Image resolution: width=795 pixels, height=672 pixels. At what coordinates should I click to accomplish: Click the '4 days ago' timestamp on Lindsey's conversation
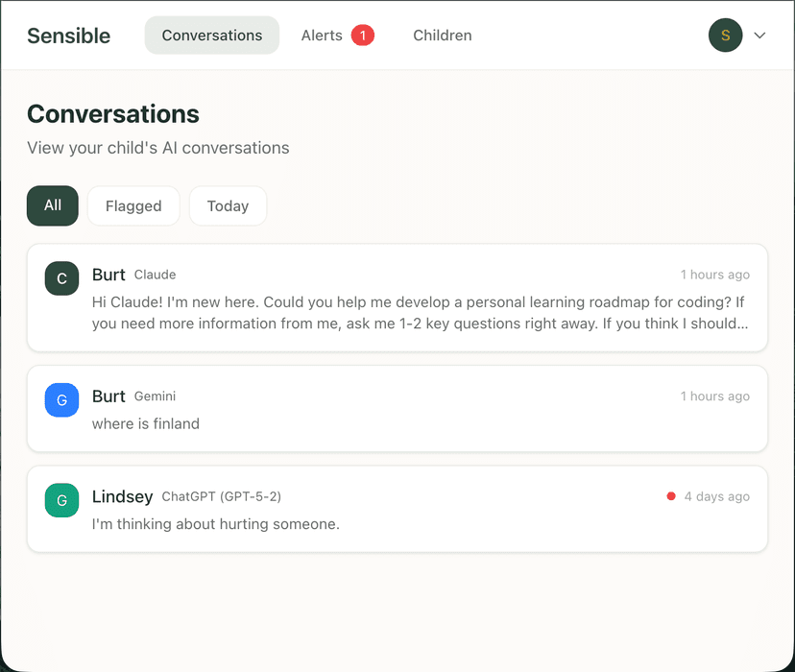(715, 496)
